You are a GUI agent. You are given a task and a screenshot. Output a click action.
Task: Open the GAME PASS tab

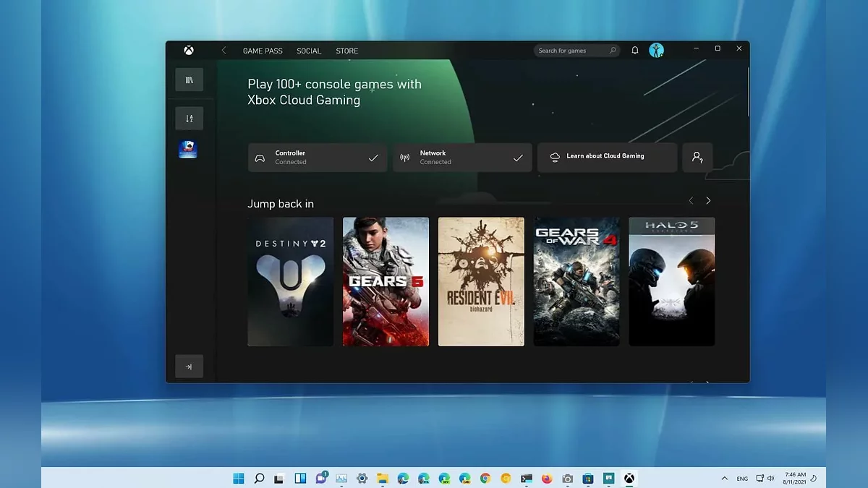coord(263,51)
